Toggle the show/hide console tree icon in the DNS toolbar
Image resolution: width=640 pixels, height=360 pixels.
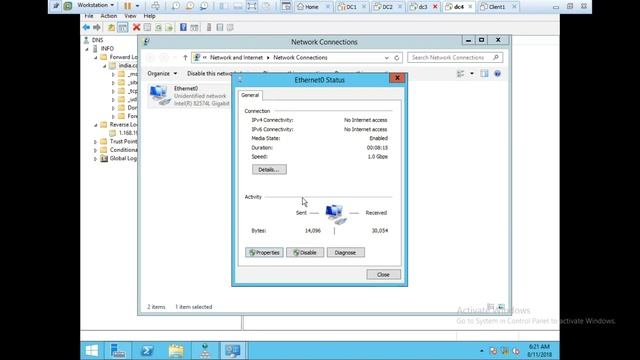122,27
